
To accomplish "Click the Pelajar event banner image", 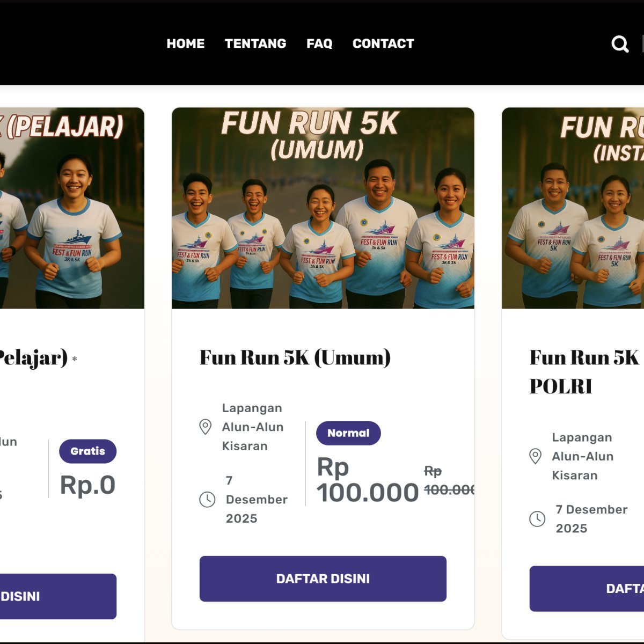I will pos(72,208).
